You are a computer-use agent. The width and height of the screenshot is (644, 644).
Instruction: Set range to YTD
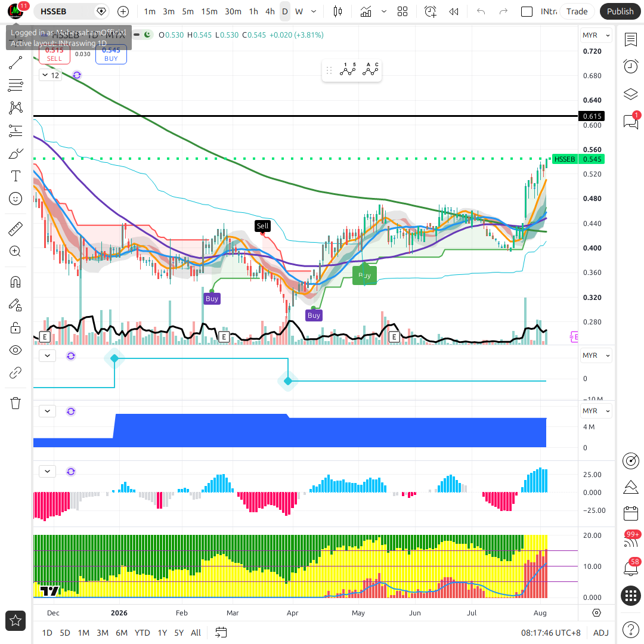(142, 633)
